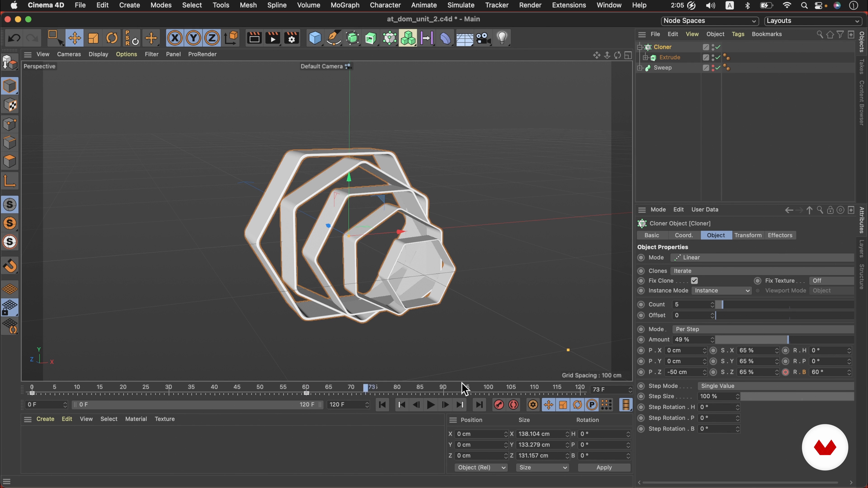Open the Spline Pen tool
The image size is (868, 488).
tap(334, 38)
